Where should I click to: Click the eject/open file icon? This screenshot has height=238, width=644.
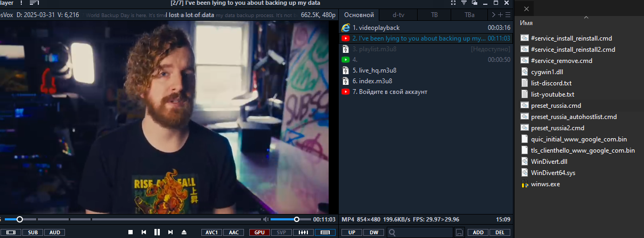184,232
